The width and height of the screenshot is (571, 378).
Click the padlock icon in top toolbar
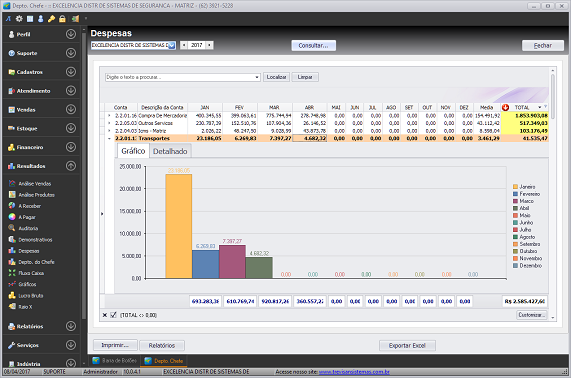coord(62,19)
